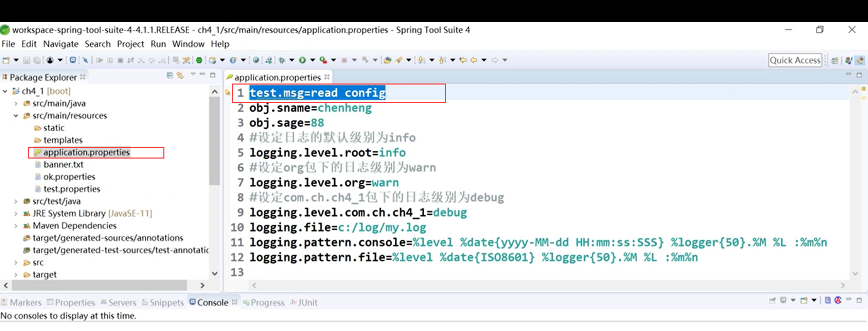Click the Debug bug icon

tap(282, 60)
